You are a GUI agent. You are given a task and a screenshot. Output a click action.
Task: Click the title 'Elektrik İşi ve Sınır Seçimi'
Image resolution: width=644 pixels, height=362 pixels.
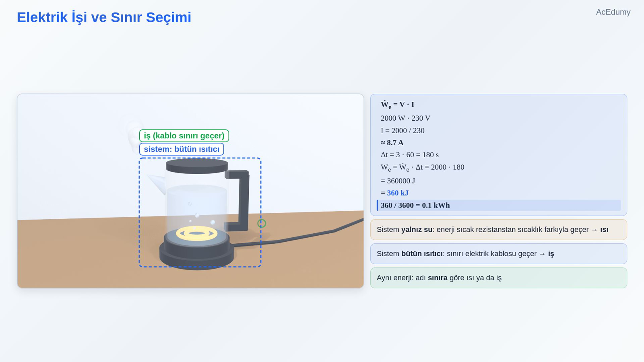pyautogui.click(x=104, y=17)
